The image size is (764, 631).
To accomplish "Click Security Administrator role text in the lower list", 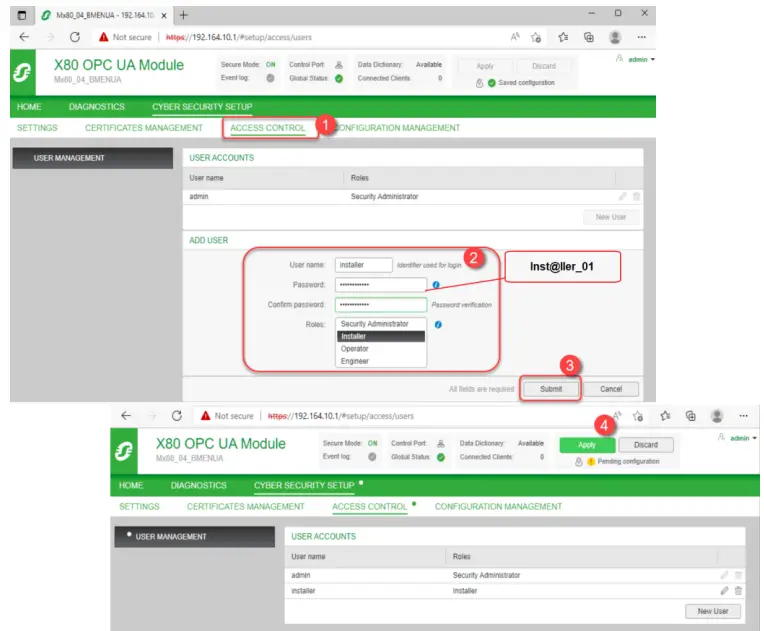I will point(486,575).
